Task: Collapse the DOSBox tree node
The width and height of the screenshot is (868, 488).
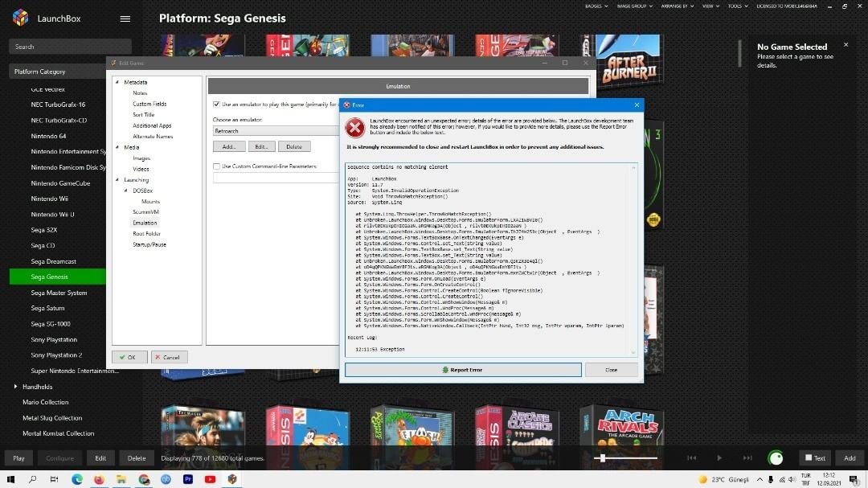Action: click(126, 191)
